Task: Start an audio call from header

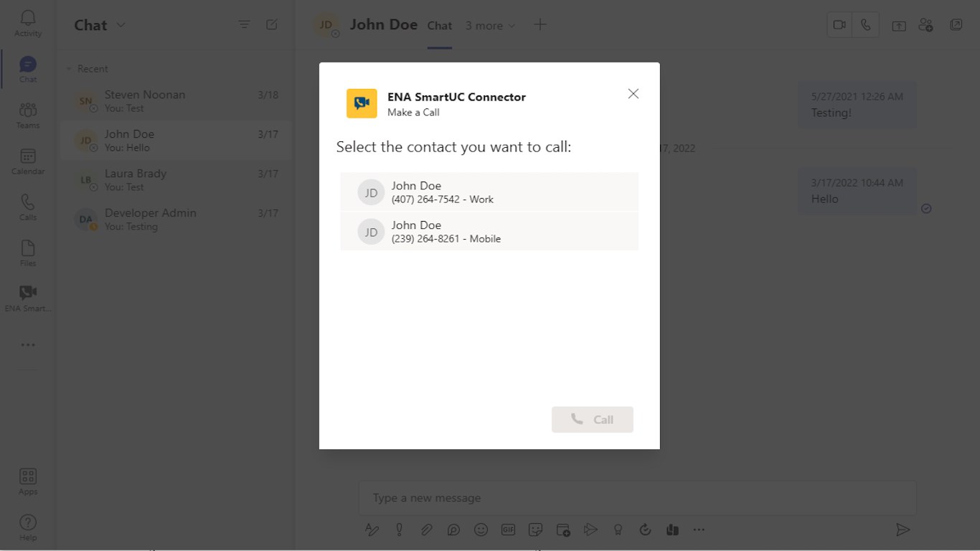Action: tap(866, 25)
